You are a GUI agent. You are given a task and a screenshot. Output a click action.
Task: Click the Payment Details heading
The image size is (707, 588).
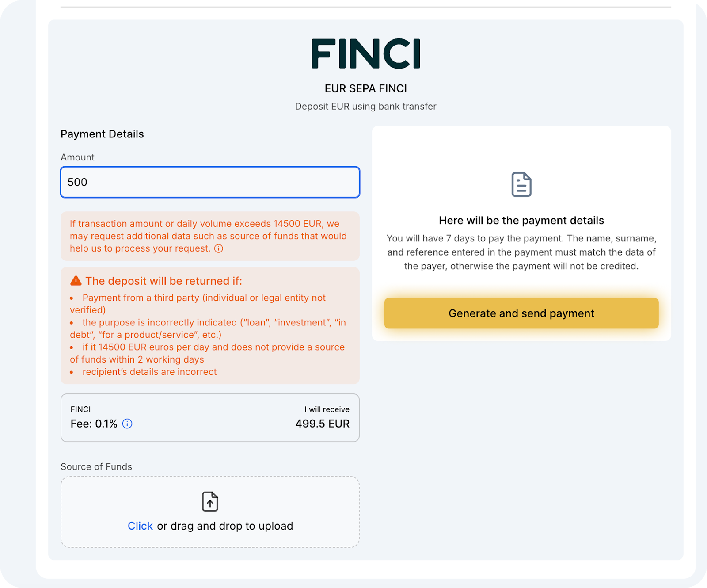[x=102, y=134]
